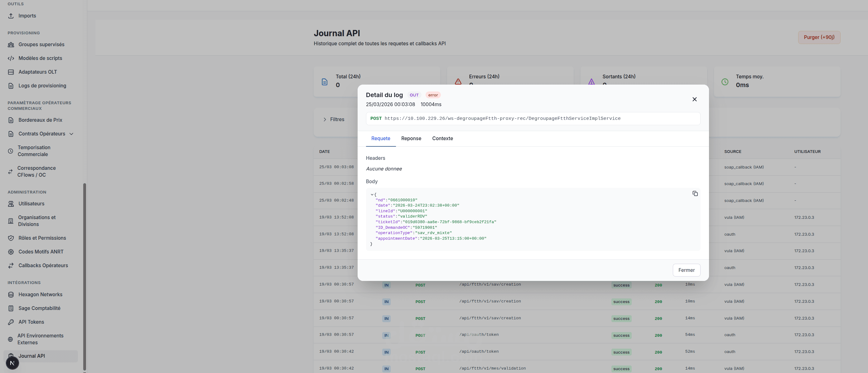This screenshot has height=373, width=868.
Task: Click the Codes Motifs ANRT gear icon
Action: click(11, 252)
